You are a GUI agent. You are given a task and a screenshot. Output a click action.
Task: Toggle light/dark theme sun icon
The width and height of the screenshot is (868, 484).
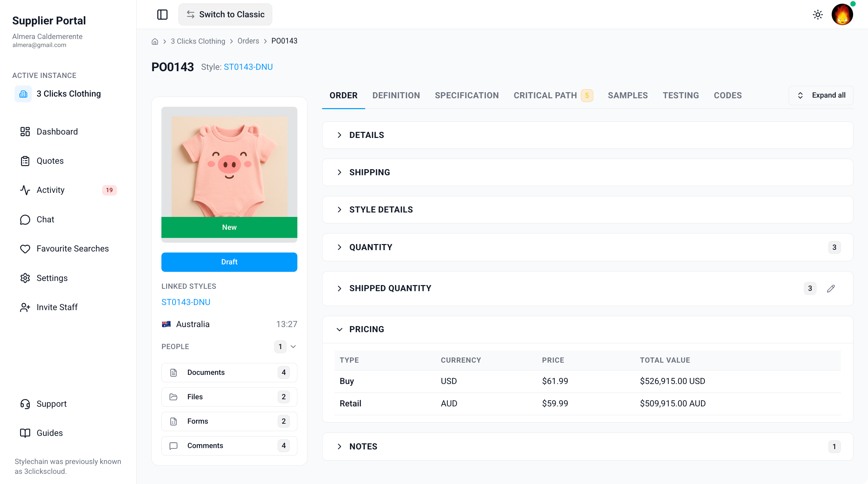coord(818,15)
